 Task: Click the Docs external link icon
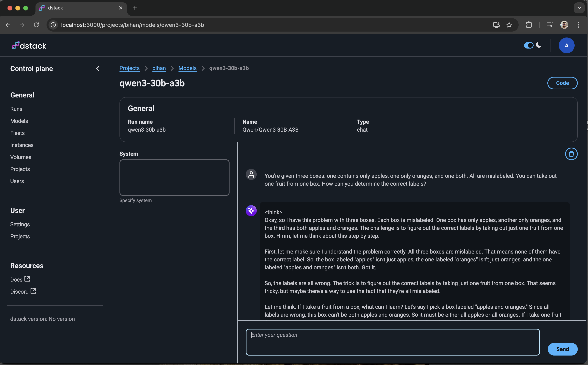coord(27,279)
